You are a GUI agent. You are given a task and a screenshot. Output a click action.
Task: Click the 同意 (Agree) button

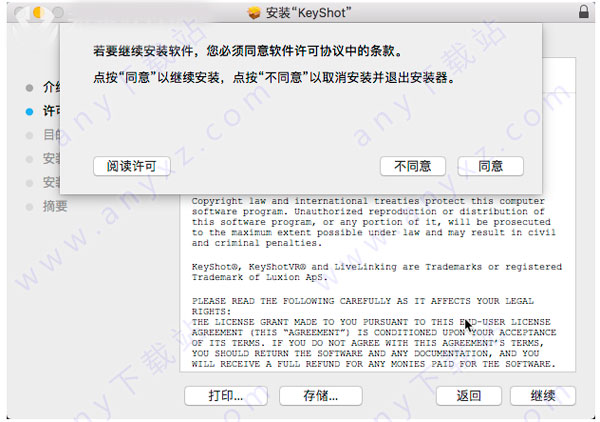click(490, 166)
